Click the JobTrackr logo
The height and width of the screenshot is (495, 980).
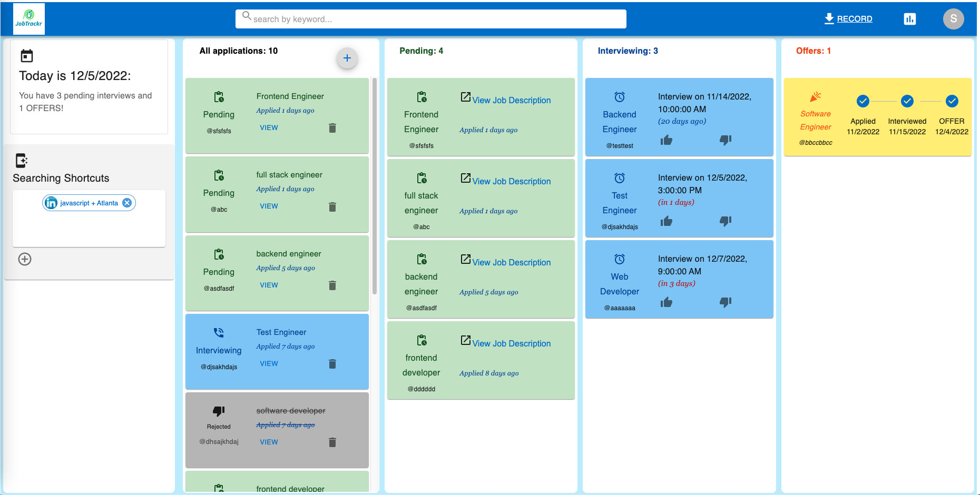(x=28, y=18)
